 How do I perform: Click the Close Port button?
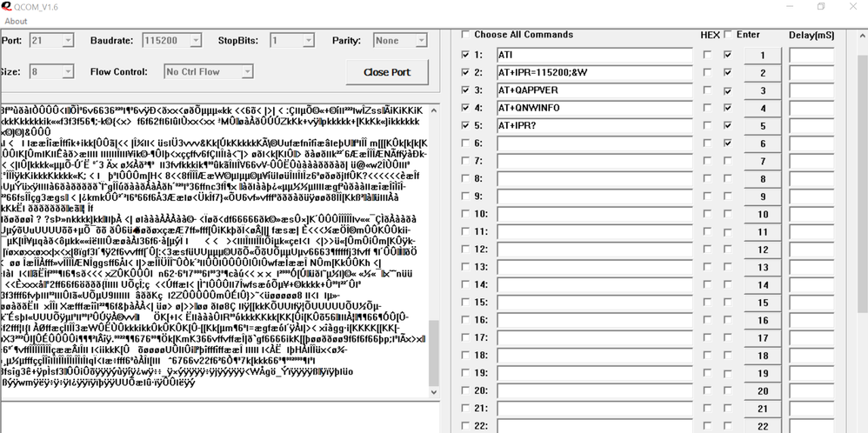tap(387, 72)
